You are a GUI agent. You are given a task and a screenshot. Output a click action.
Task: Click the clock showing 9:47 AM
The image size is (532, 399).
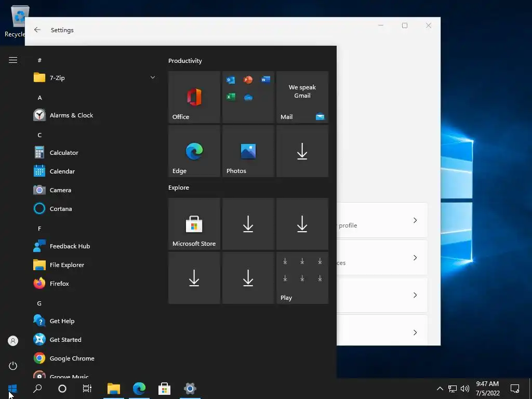point(487,389)
